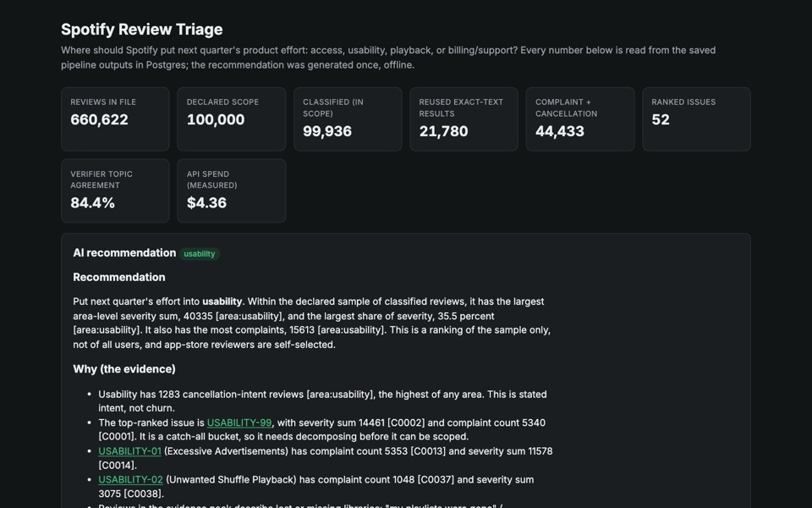812x508 pixels.
Task: Open the USABILITY-99 issue link
Action: coord(239,422)
